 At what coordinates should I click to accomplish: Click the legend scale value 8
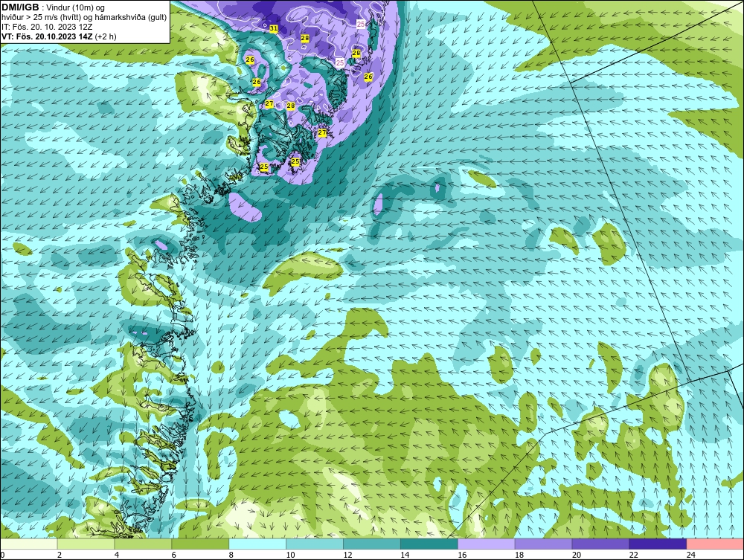point(231,555)
